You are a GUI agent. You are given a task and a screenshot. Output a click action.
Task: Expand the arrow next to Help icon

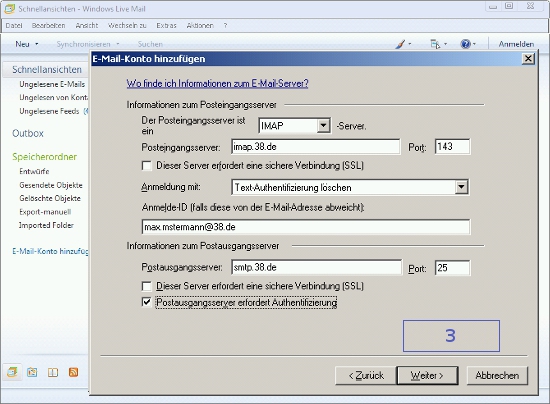[474, 44]
